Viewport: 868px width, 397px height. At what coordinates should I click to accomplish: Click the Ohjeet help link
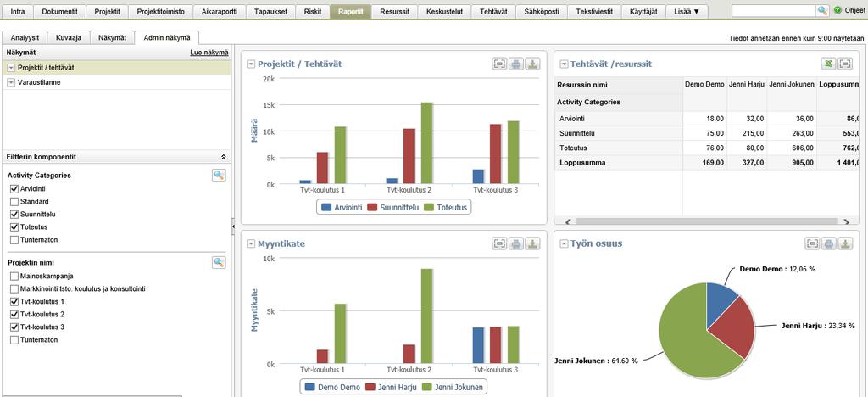pos(855,10)
